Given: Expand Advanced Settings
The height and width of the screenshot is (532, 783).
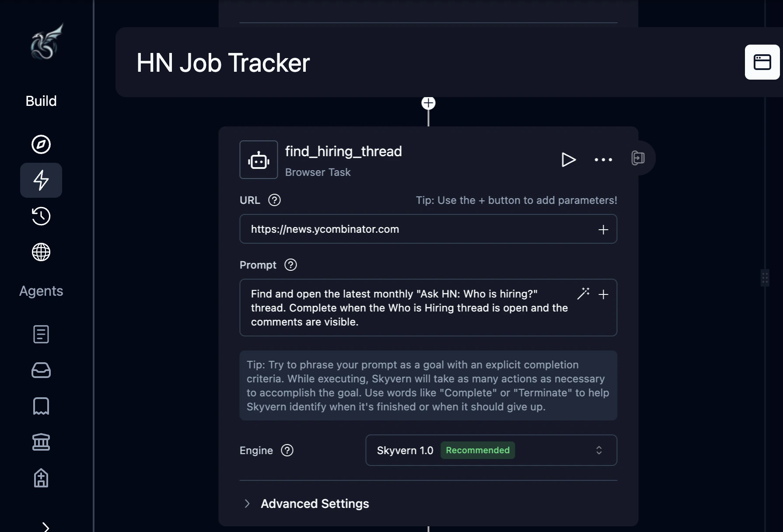Looking at the screenshot, I should tap(314, 504).
